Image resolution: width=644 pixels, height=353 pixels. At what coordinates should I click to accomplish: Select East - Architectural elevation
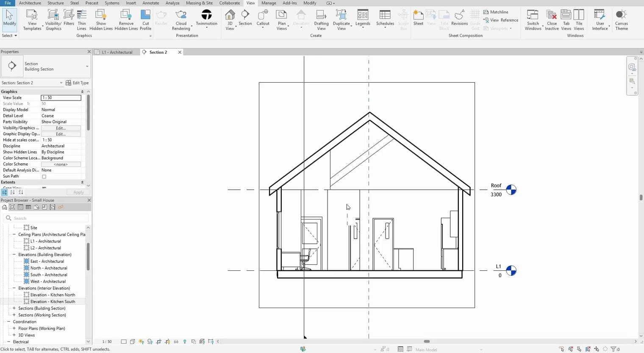coord(47,261)
